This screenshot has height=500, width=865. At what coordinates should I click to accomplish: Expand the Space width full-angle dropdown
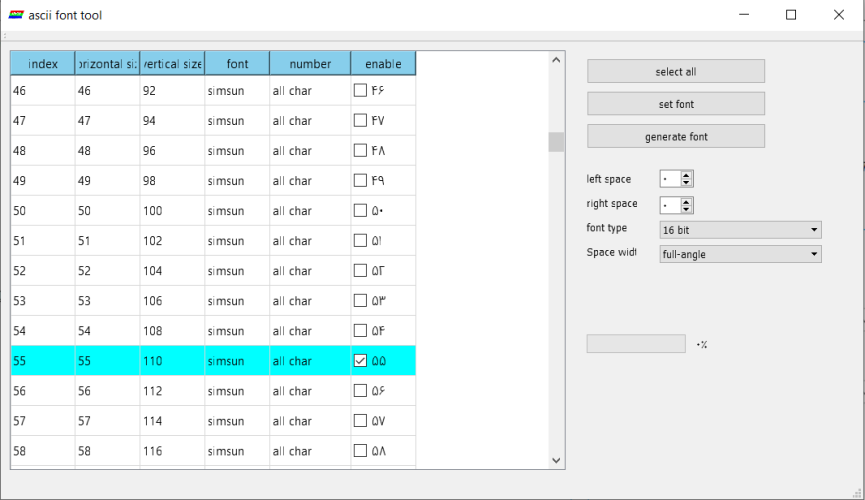click(740, 254)
